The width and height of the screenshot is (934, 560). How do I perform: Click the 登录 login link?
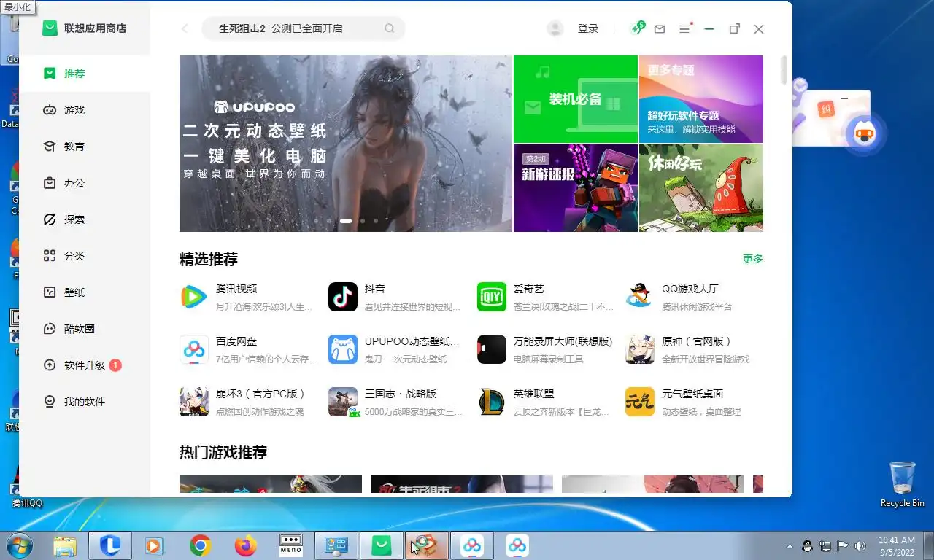tap(588, 28)
